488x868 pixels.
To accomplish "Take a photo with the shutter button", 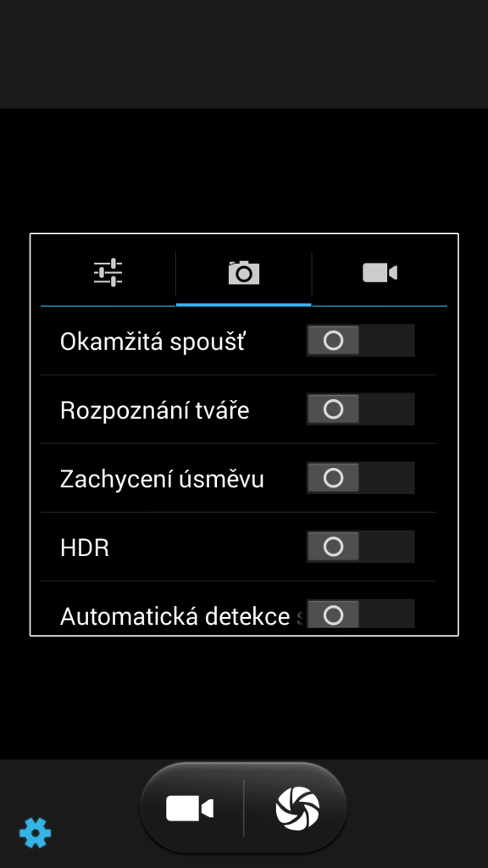I will (x=297, y=808).
